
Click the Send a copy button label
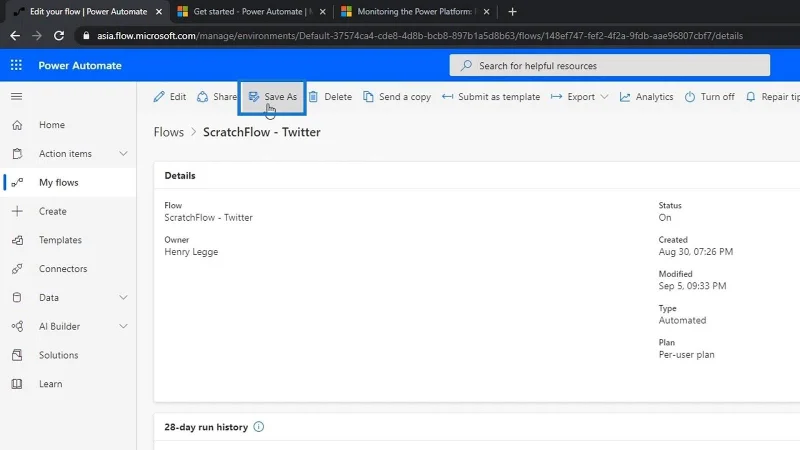coord(405,96)
